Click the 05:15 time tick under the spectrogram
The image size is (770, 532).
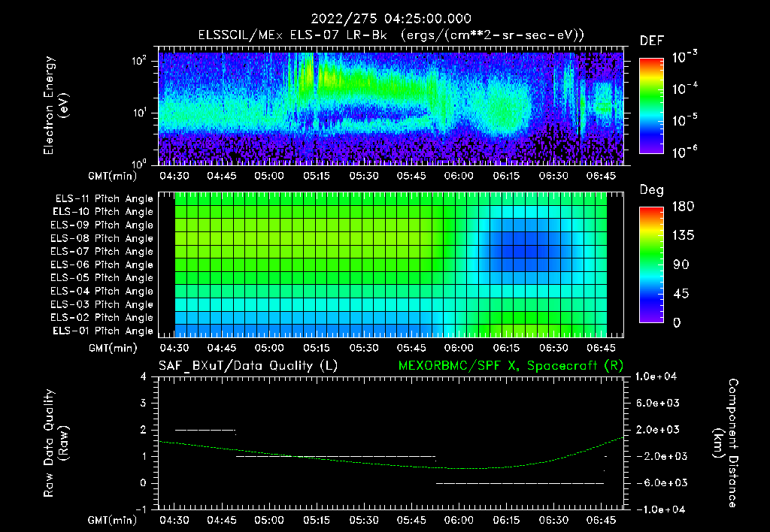(x=317, y=176)
